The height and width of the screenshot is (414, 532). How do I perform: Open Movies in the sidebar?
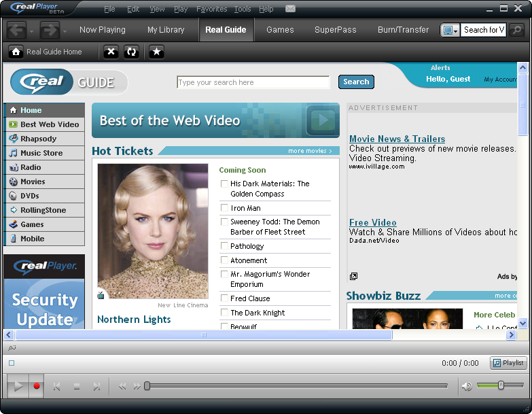44,182
